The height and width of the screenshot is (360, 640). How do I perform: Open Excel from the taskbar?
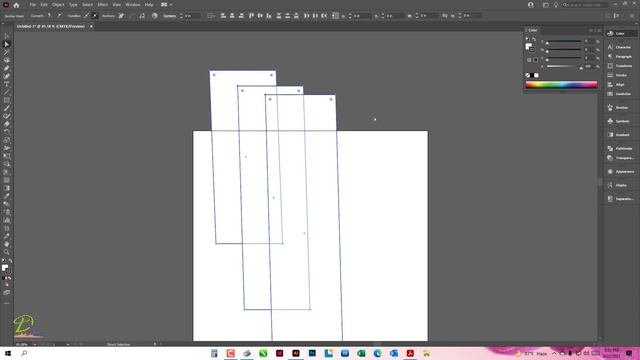tap(361, 353)
